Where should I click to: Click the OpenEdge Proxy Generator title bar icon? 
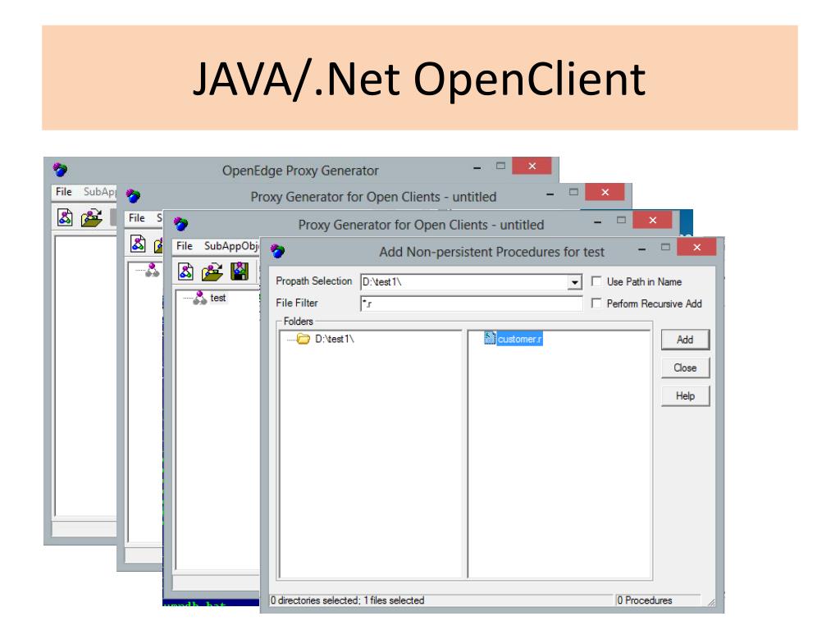[x=60, y=171]
